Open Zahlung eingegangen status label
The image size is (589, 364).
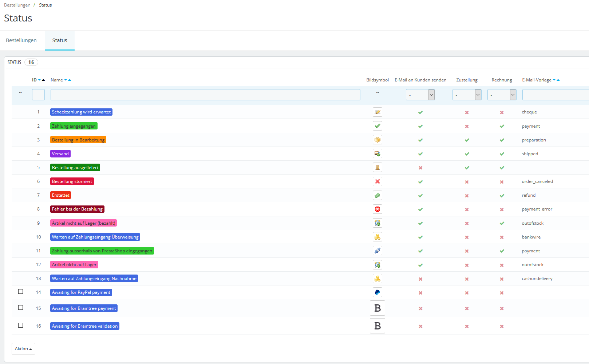(x=74, y=126)
